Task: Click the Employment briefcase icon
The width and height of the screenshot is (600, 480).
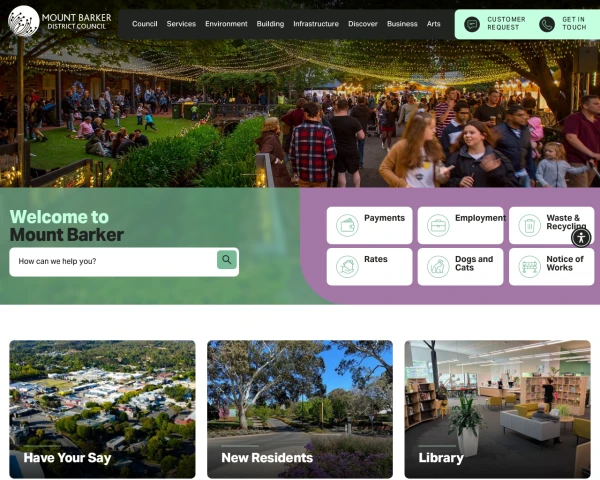Action: (438, 225)
